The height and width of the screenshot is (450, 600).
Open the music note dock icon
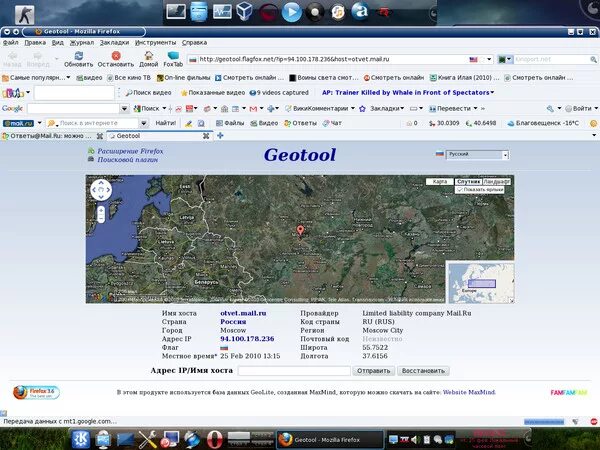coord(338,12)
